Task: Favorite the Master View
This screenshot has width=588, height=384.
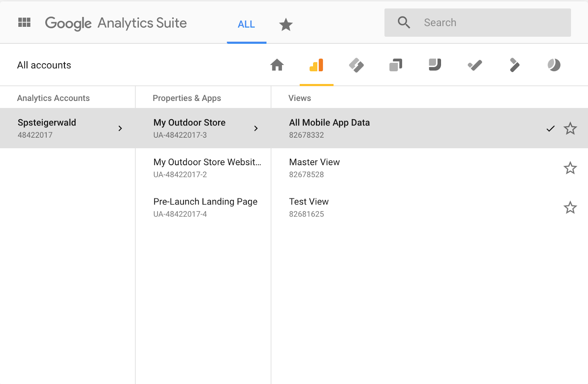Action: tap(570, 168)
